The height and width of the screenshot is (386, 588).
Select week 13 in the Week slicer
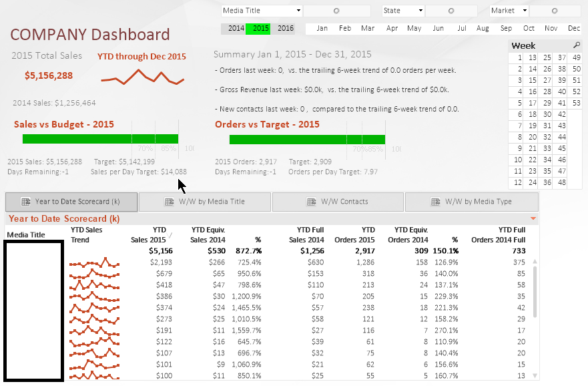click(531, 57)
